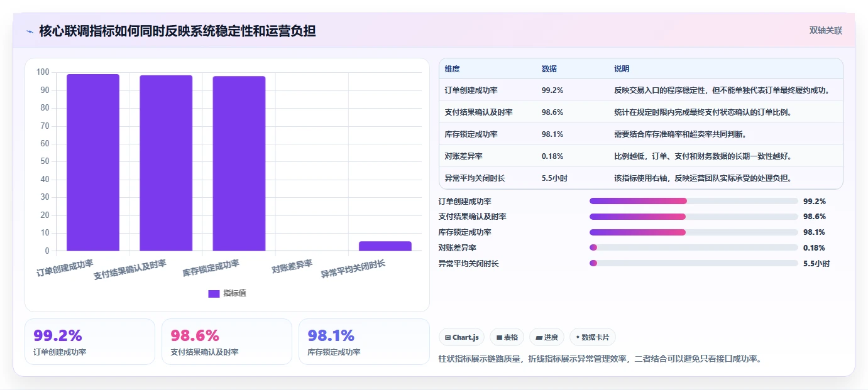Click the 50 label on the chart y-axis
The width and height of the screenshot is (868, 390).
[45, 161]
